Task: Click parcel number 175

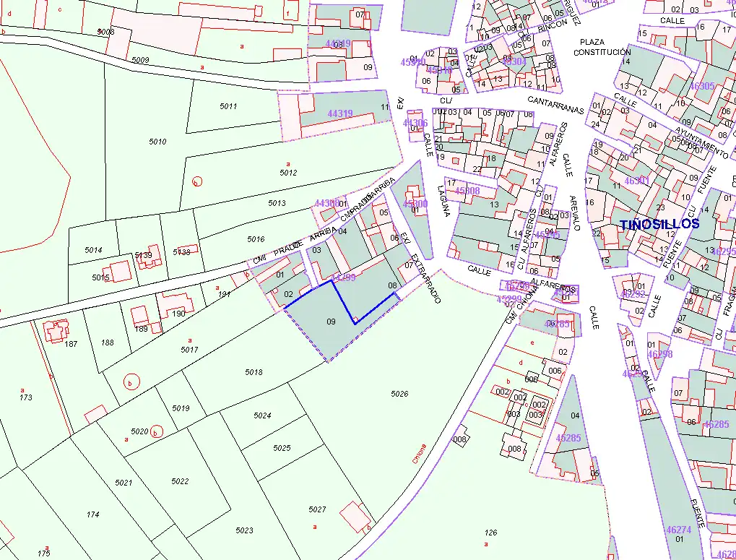Action: tap(43, 553)
